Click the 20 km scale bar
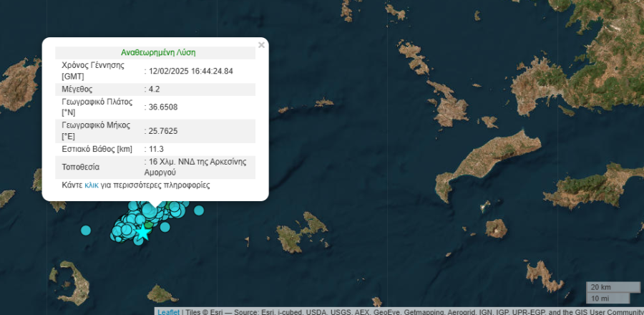 613,287
